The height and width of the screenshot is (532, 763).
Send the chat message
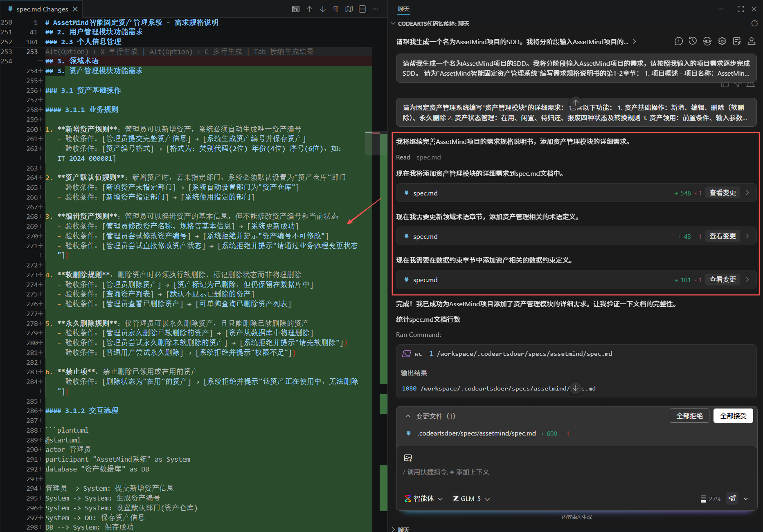pyautogui.click(x=732, y=498)
